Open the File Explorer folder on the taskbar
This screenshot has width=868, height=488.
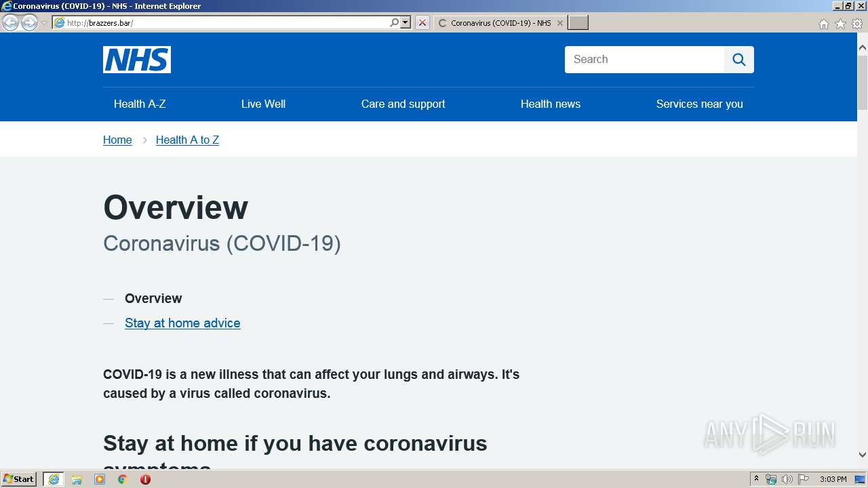point(77,479)
